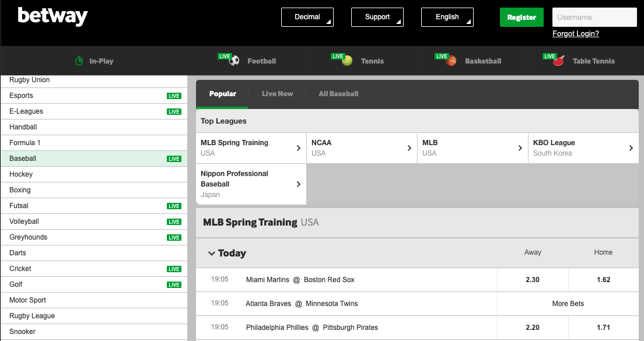
Task: Click the Username input field
Action: [x=594, y=17]
